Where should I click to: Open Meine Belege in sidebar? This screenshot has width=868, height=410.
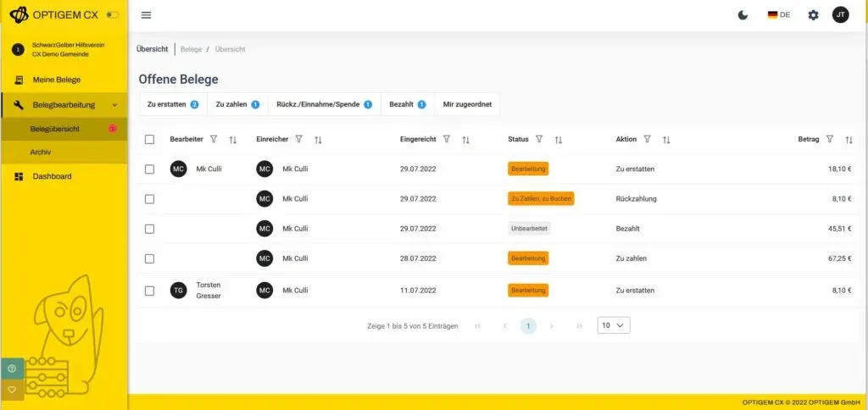coord(56,80)
